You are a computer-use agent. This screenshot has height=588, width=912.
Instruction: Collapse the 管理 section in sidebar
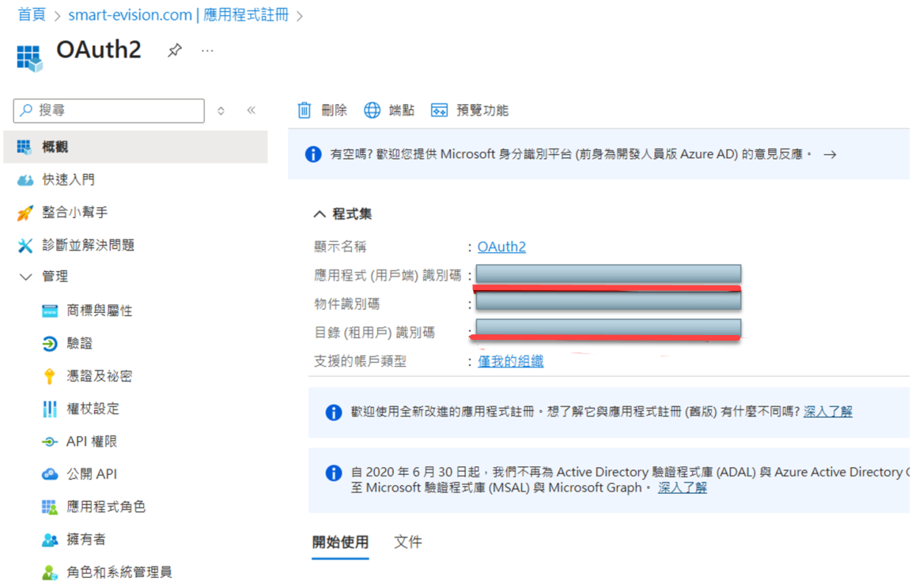25,277
